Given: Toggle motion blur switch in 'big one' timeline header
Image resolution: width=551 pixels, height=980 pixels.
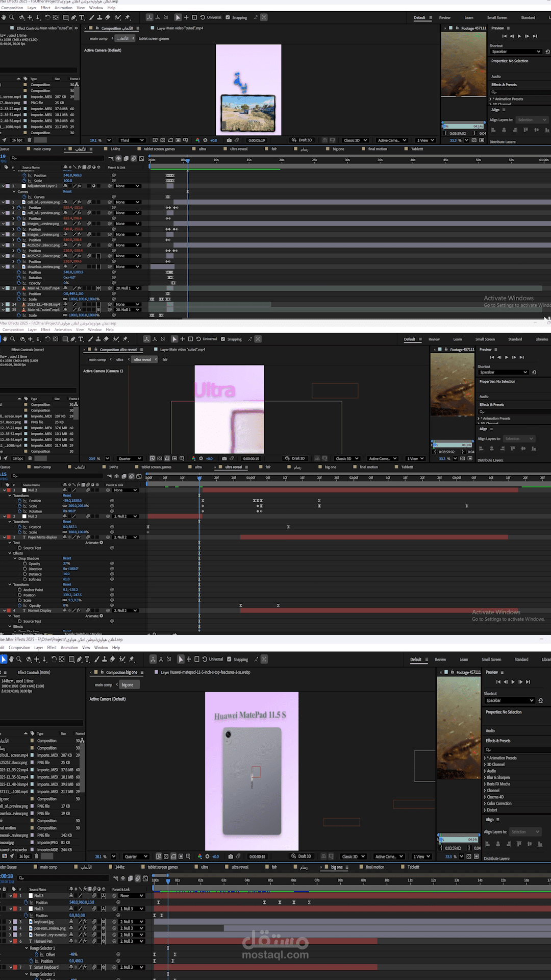Looking at the screenshot, I should coord(138,878).
